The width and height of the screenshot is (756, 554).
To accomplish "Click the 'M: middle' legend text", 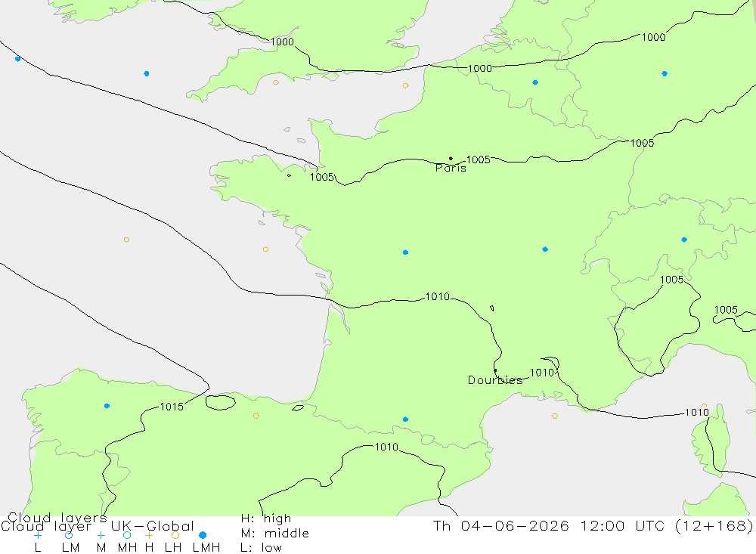I will 275,534.
